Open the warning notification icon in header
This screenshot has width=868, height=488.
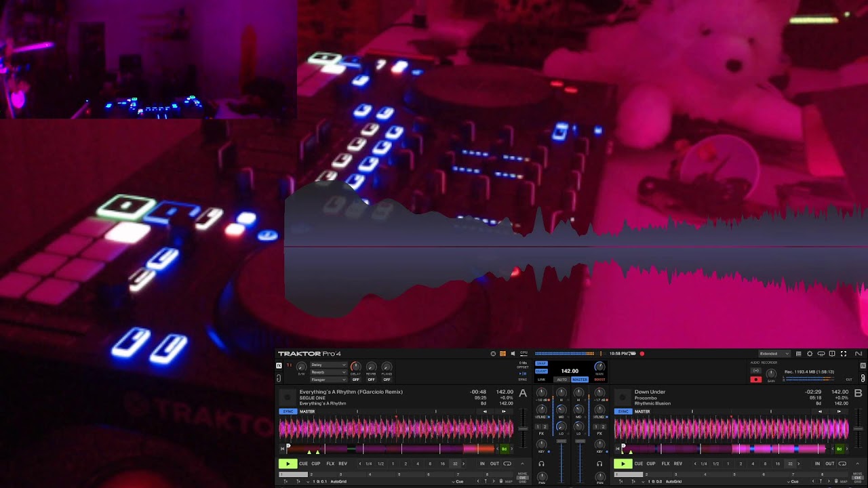832,354
